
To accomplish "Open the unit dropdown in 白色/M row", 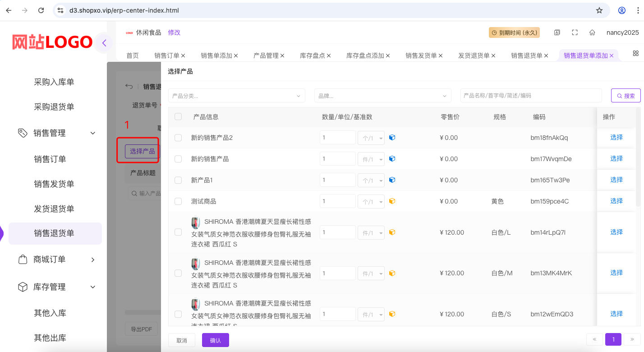I will (371, 273).
